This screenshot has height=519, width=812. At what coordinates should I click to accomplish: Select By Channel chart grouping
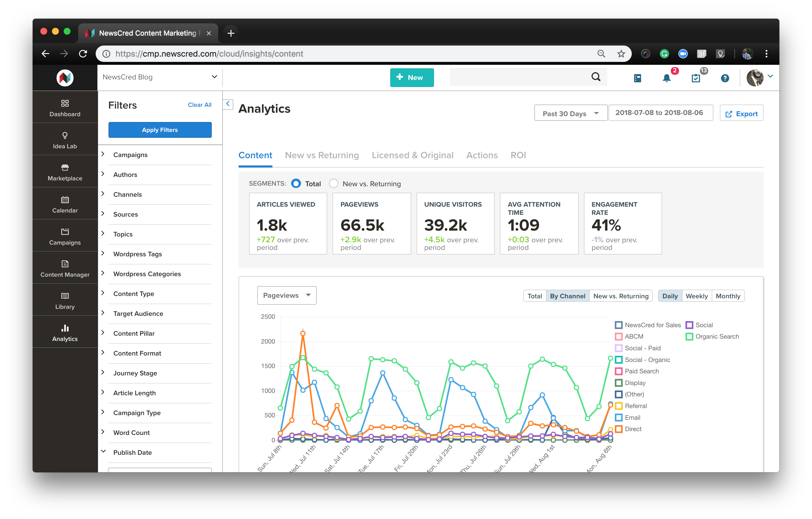point(567,296)
